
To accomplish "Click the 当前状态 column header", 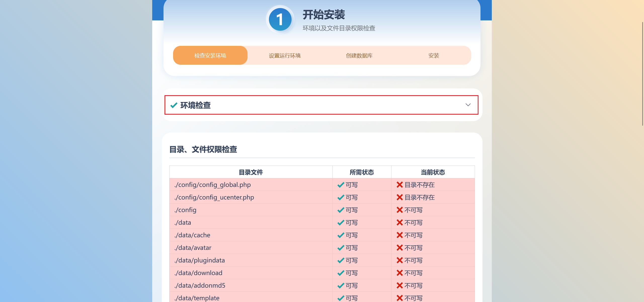I will (x=433, y=172).
